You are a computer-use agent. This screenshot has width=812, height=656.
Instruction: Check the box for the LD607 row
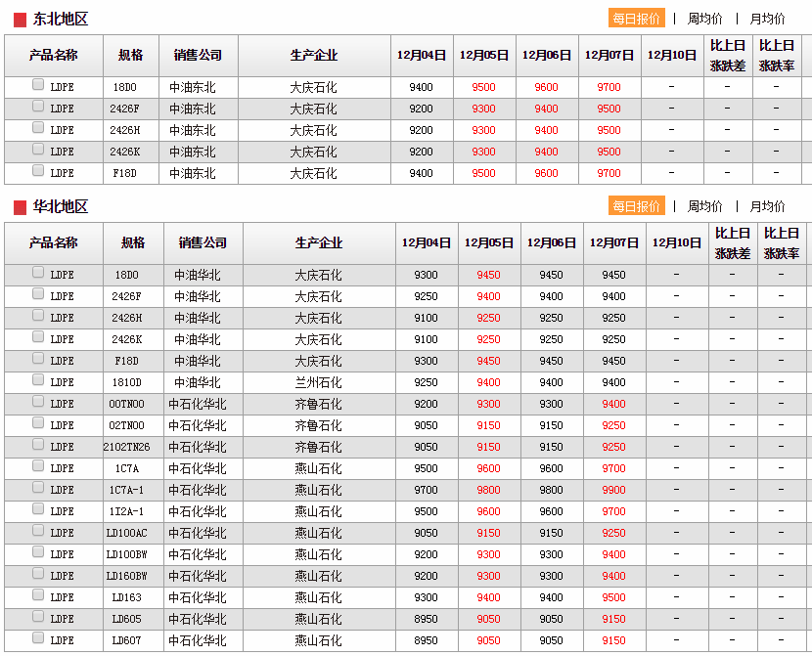point(38,638)
